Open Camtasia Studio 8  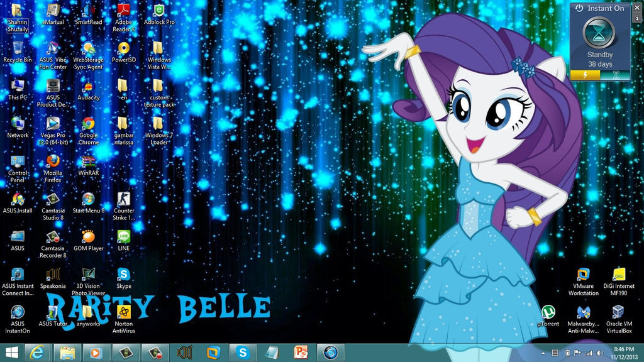pyautogui.click(x=52, y=197)
